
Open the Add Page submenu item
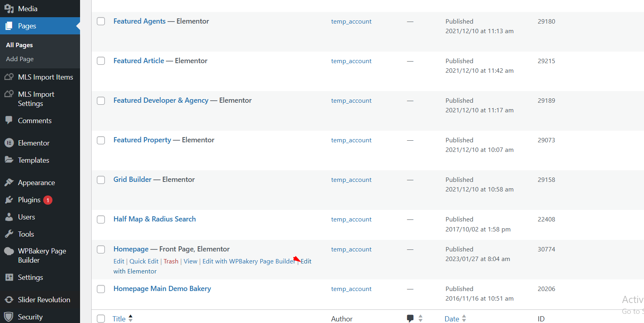point(20,59)
